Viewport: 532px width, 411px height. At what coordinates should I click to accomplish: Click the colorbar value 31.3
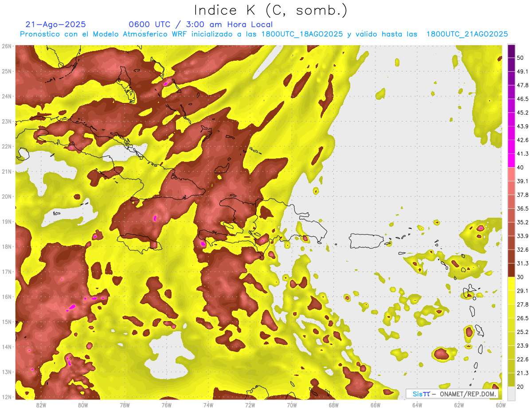click(x=523, y=264)
